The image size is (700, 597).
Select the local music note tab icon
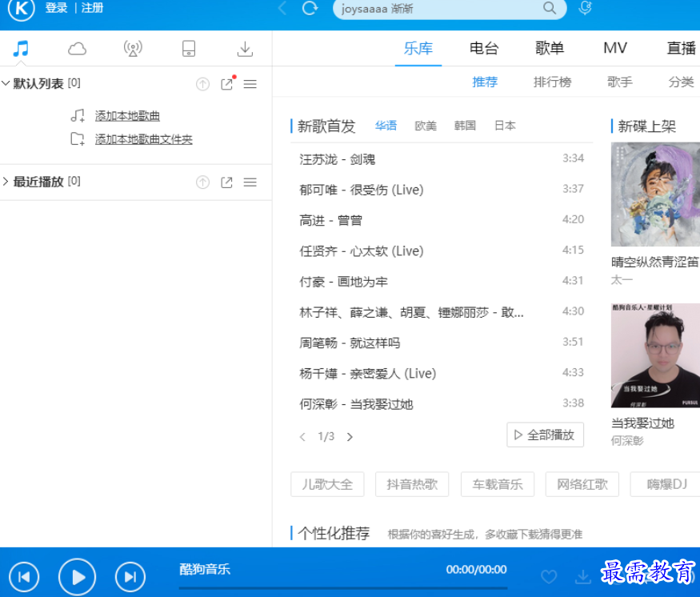(21, 48)
